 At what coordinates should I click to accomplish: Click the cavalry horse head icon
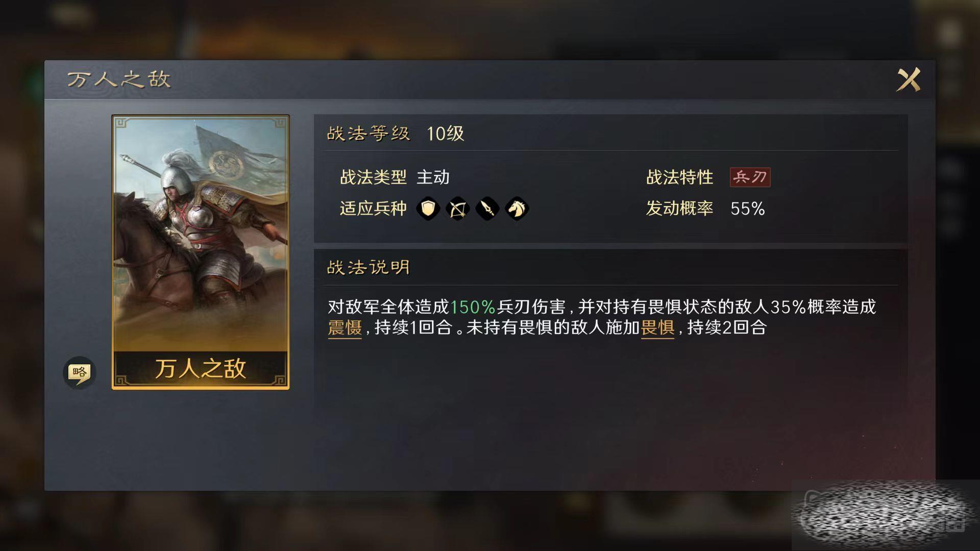click(x=517, y=209)
